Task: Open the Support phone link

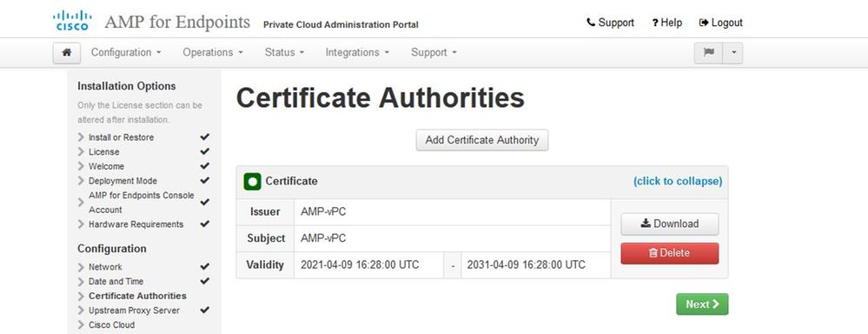Action: (610, 23)
